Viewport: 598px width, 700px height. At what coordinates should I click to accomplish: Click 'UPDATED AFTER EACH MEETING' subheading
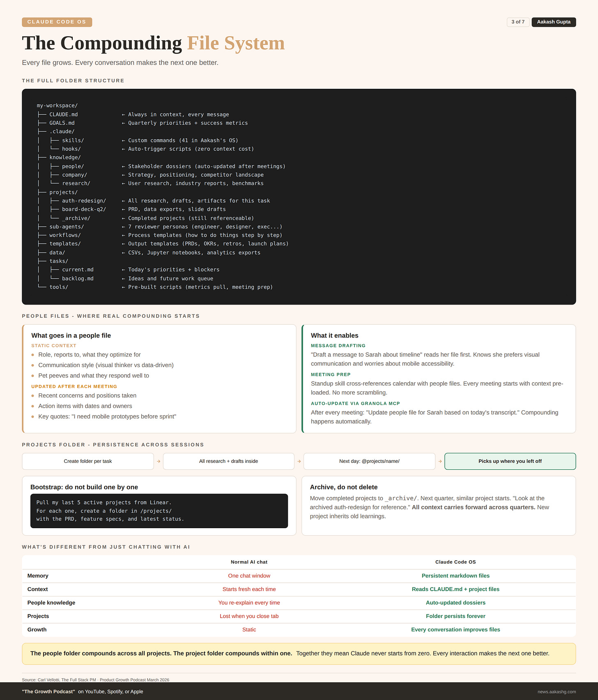point(74,386)
